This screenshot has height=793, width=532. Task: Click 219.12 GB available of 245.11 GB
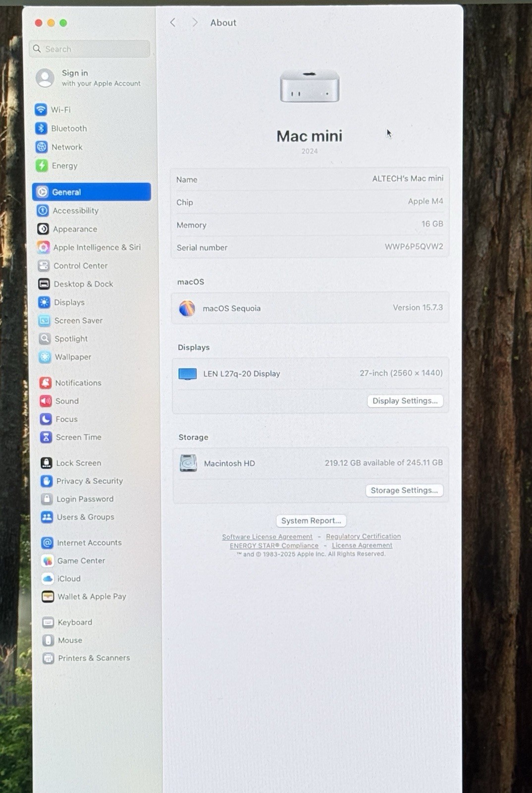(384, 462)
